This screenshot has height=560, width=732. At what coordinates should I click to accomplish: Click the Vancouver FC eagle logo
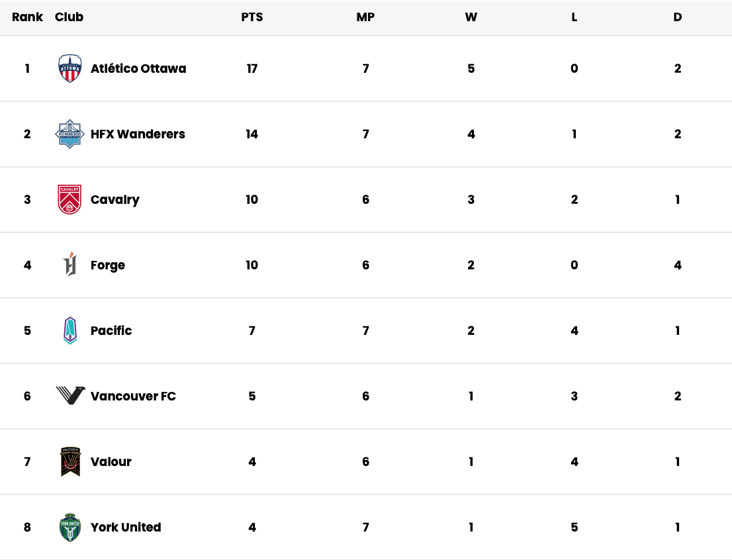point(70,396)
